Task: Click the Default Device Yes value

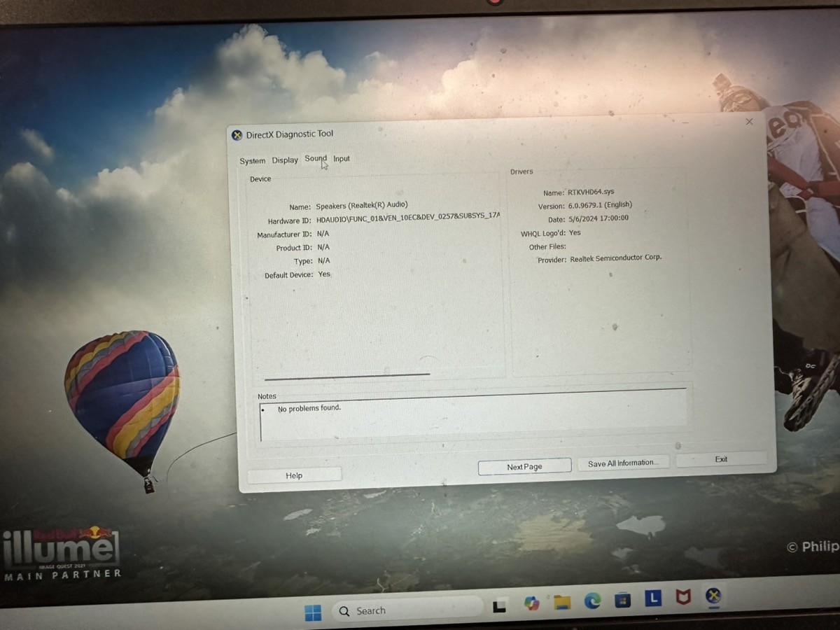Action: (x=324, y=274)
